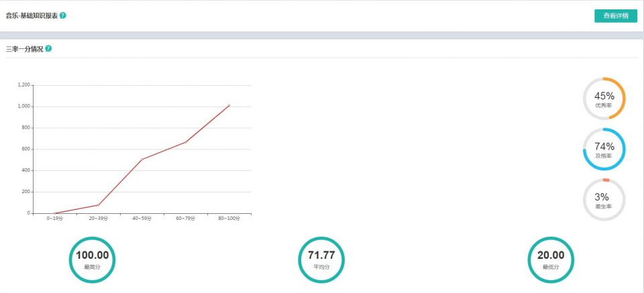Select the 74% 及格率 blue ring gauge
This screenshot has width=644, height=293.
604,149
